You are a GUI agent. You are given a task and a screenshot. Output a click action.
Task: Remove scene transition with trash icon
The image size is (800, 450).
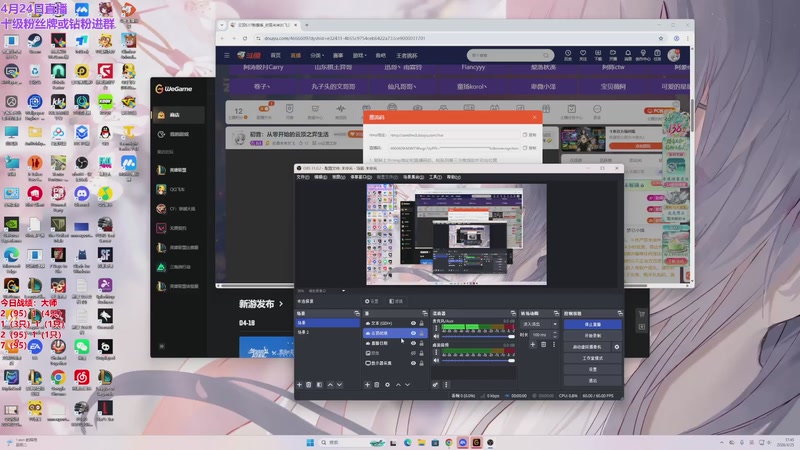tap(543, 345)
